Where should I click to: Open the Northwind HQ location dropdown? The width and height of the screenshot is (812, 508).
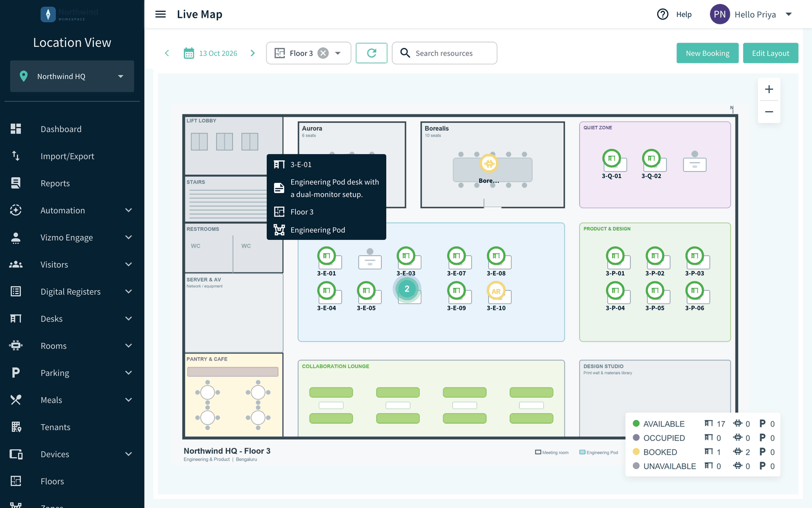(x=72, y=76)
